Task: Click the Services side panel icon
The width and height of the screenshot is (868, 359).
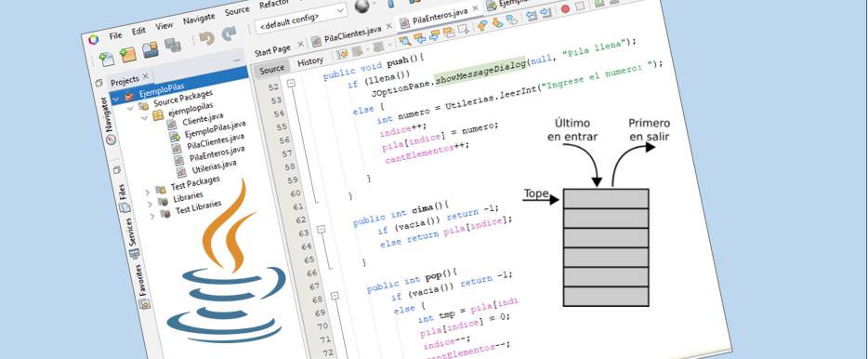Action: pyautogui.click(x=134, y=254)
